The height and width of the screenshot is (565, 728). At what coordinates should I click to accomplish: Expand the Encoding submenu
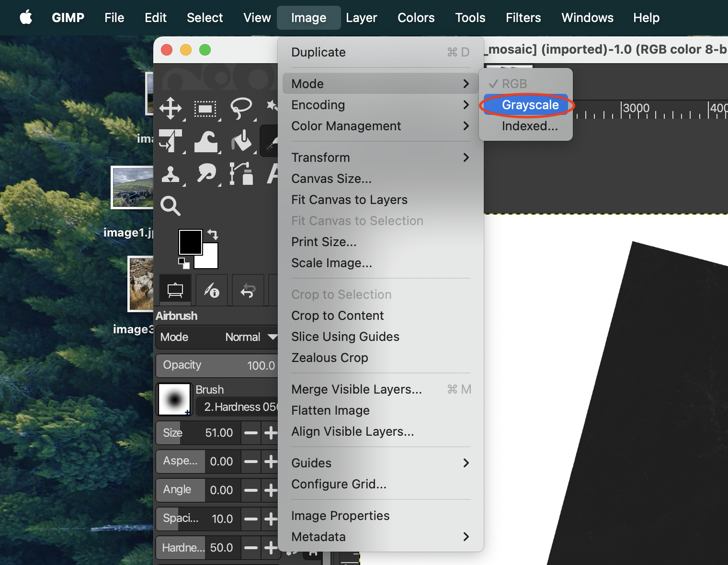[x=381, y=105]
